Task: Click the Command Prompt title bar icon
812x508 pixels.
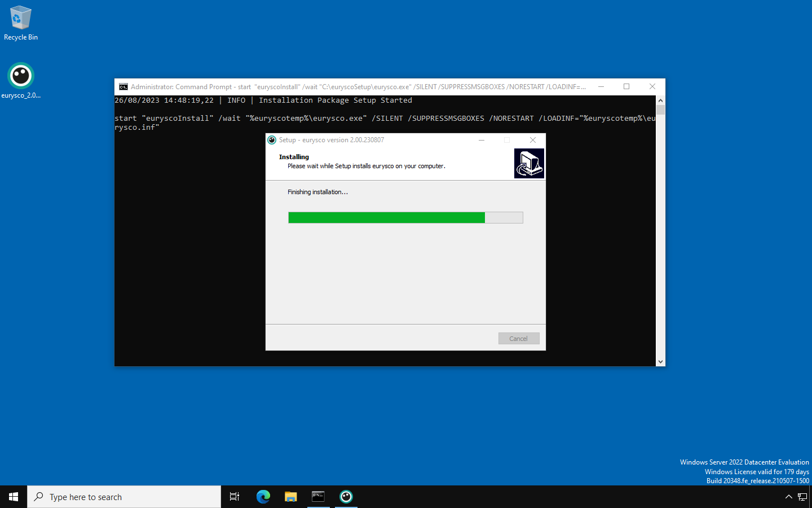Action: tap(123, 87)
